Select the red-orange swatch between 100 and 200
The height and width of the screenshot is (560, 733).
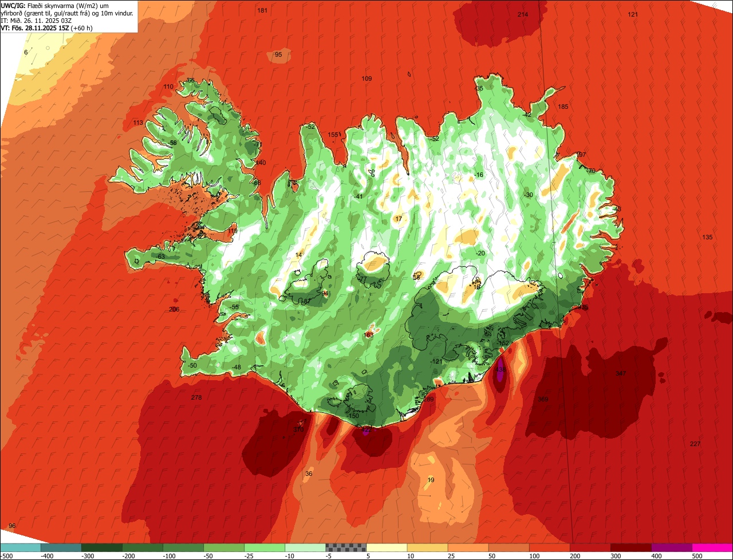[549, 548]
